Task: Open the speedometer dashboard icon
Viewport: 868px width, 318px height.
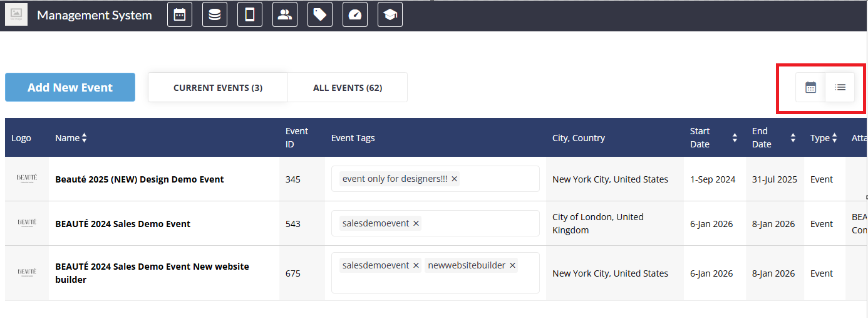Action: pos(355,15)
